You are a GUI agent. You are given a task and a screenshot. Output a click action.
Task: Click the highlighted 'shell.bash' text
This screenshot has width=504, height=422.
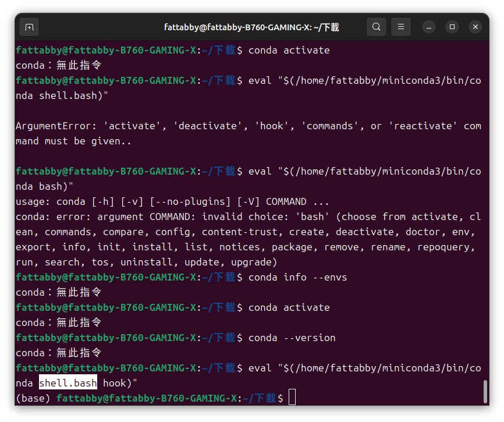point(68,383)
